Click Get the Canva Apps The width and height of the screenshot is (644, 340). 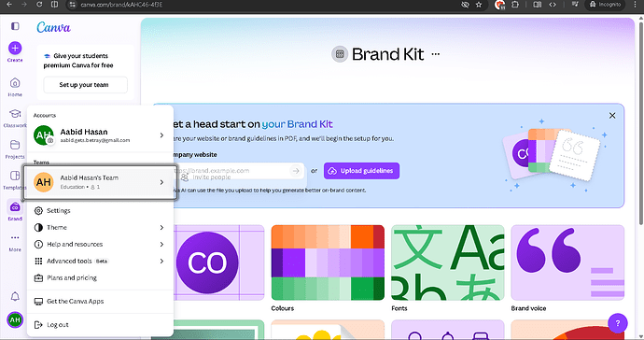click(x=100, y=302)
